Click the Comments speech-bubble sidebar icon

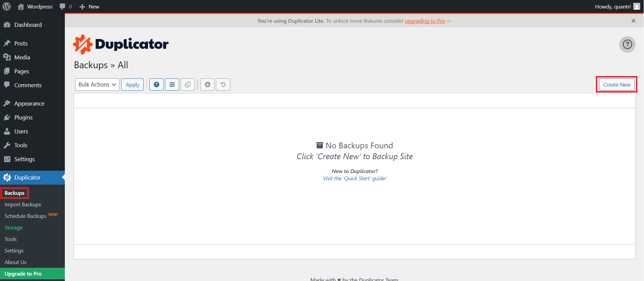tap(7, 85)
